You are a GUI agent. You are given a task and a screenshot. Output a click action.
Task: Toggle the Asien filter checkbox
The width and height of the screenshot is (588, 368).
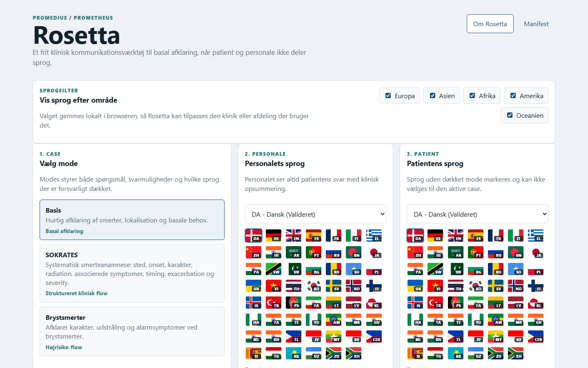pos(432,96)
